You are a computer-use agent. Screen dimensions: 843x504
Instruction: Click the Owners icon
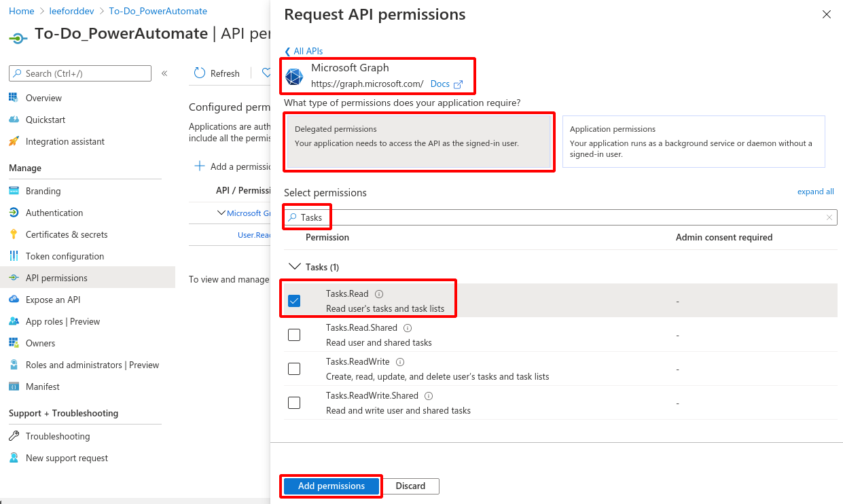(14, 343)
